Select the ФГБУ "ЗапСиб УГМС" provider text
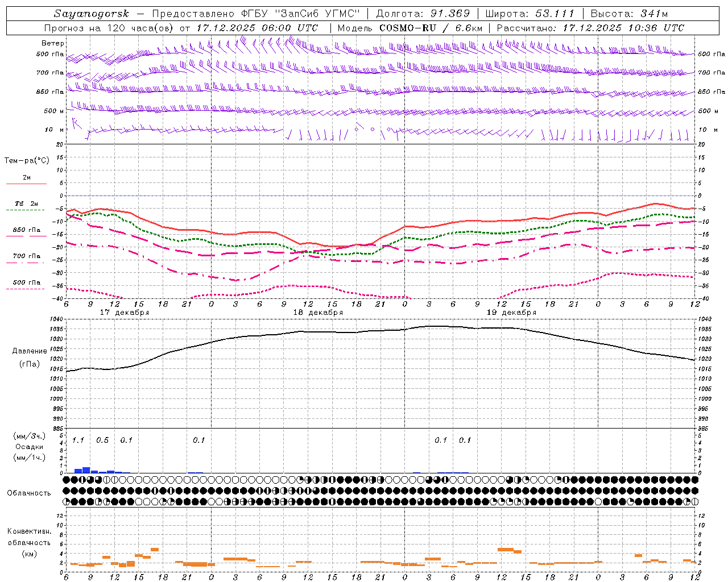The height and width of the screenshot is (582, 728). click(x=301, y=14)
